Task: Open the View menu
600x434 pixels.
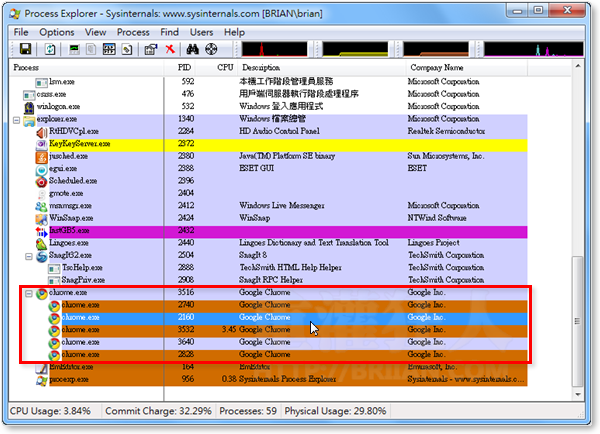Action: (95, 32)
